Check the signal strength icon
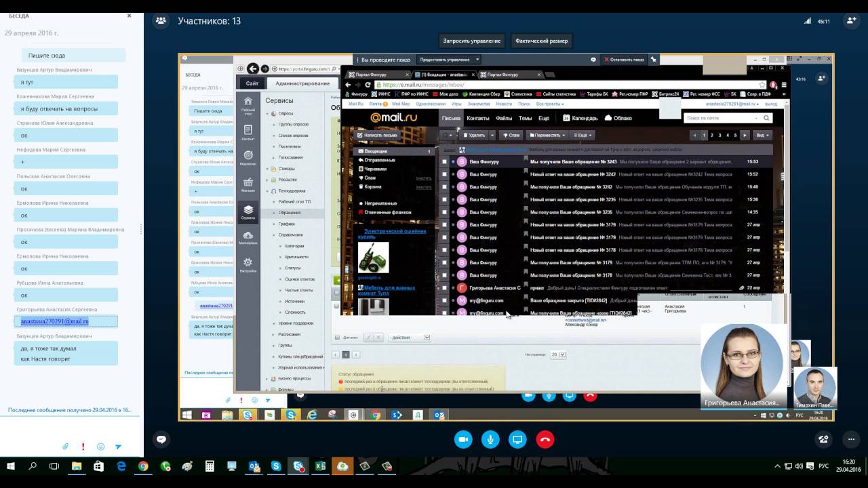The image size is (868, 488). click(807, 21)
